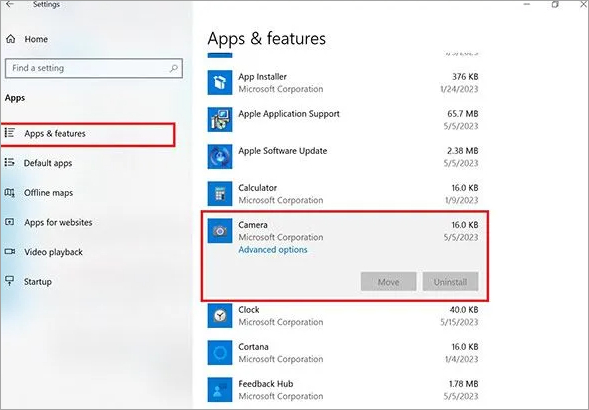Open Startup apps settings

pos(38,281)
